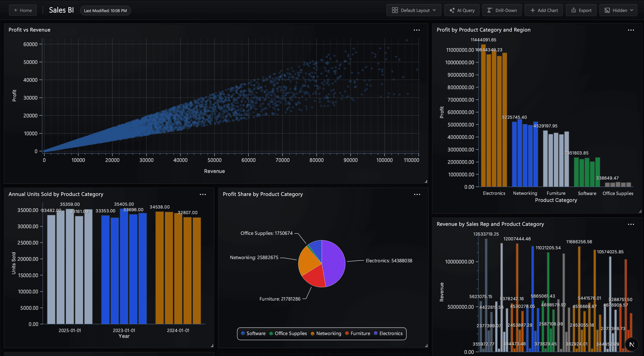This screenshot has height=356, width=644.
Task: Export the dashboard
Action: coord(581,10)
